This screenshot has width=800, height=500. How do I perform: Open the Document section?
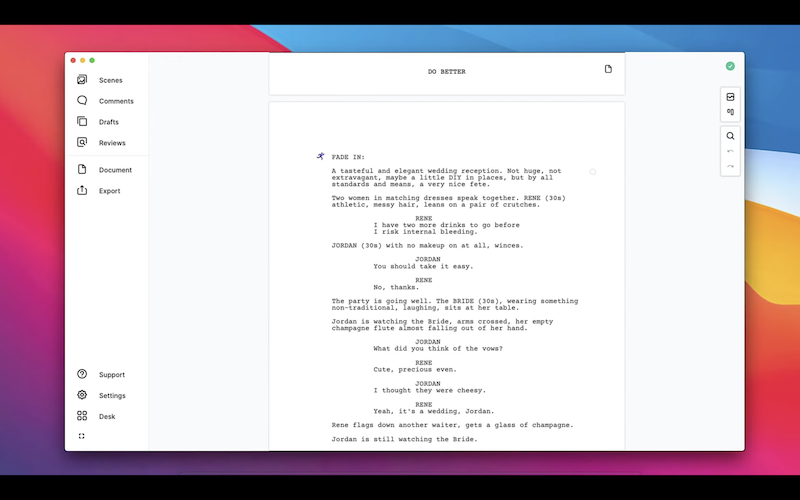[x=107, y=170]
